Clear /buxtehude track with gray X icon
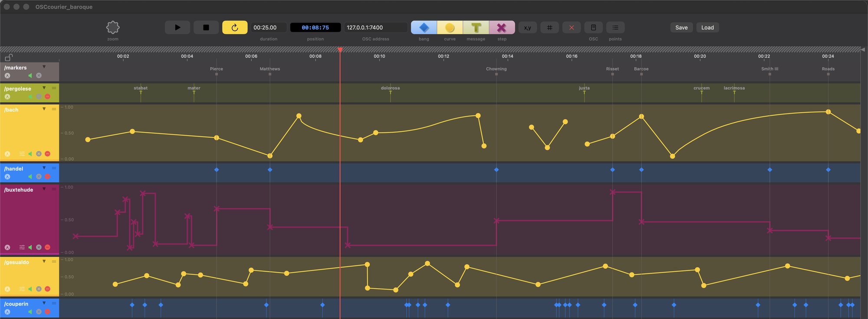This screenshot has height=319, width=868. (39, 247)
